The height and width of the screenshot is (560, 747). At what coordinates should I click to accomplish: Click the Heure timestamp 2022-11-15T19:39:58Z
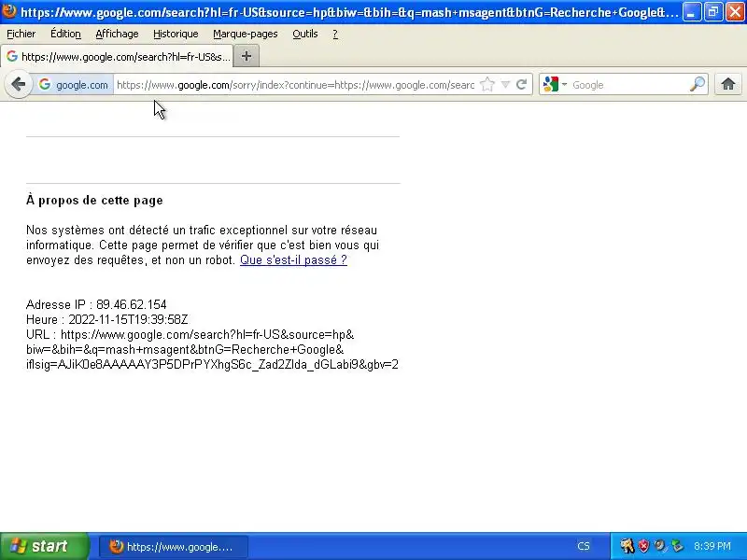point(128,319)
